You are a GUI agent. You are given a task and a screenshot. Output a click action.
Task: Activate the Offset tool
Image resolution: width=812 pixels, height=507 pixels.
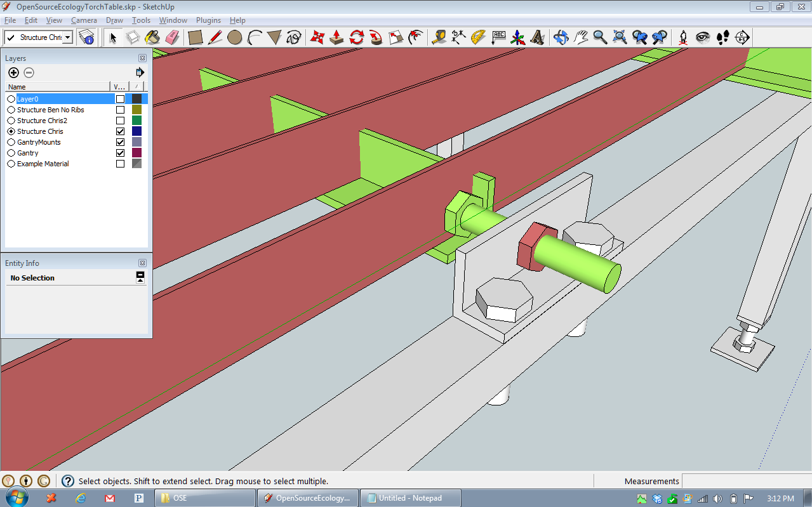[416, 37]
